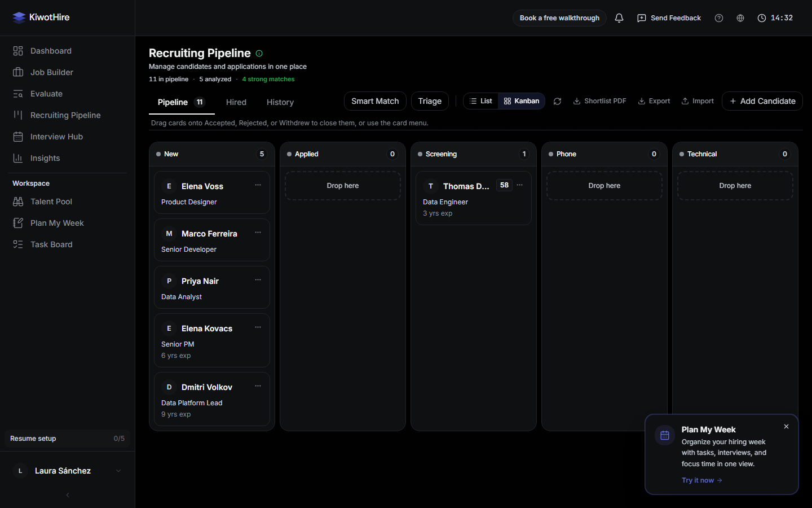Follow the Try it now link
The width and height of the screenshot is (812, 508).
(x=701, y=480)
